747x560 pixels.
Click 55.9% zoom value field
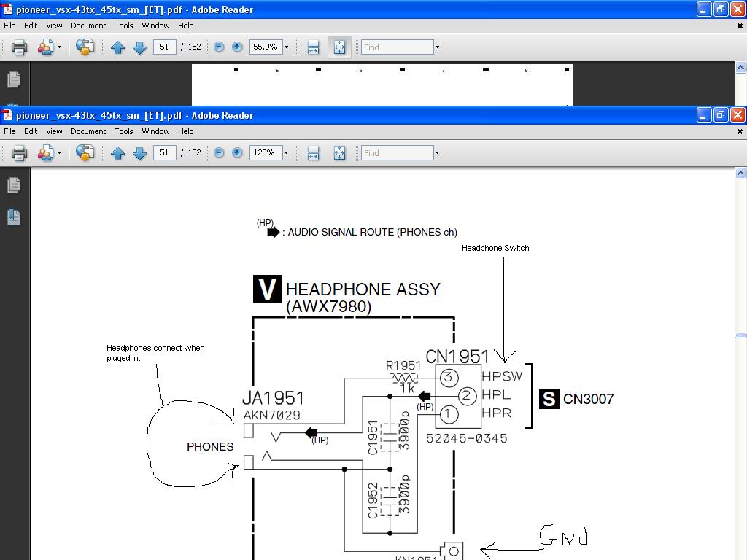coord(266,47)
